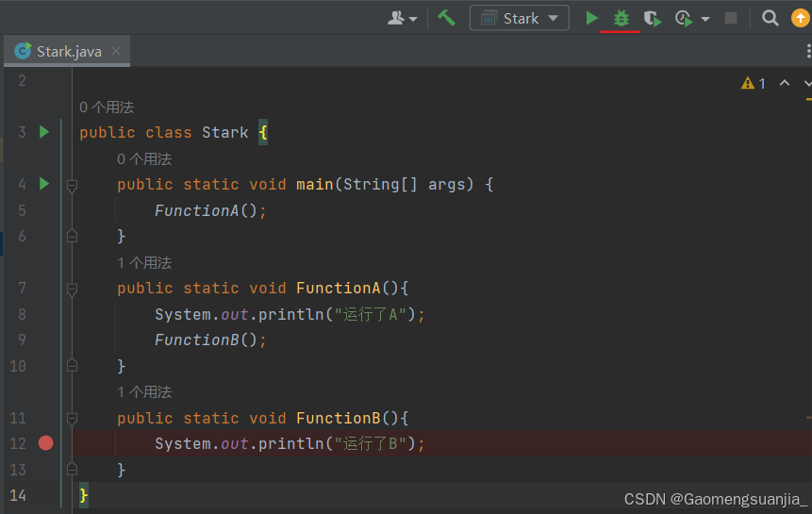This screenshot has width=812, height=514.
Task: Run Stark with coverage
Action: pos(652,18)
